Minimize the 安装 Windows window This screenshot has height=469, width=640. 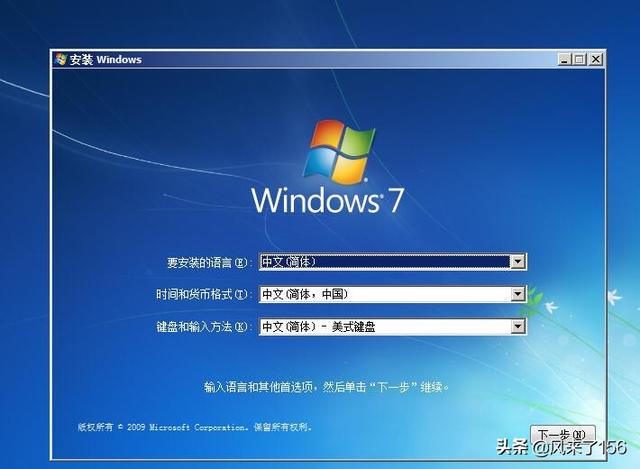point(565,60)
